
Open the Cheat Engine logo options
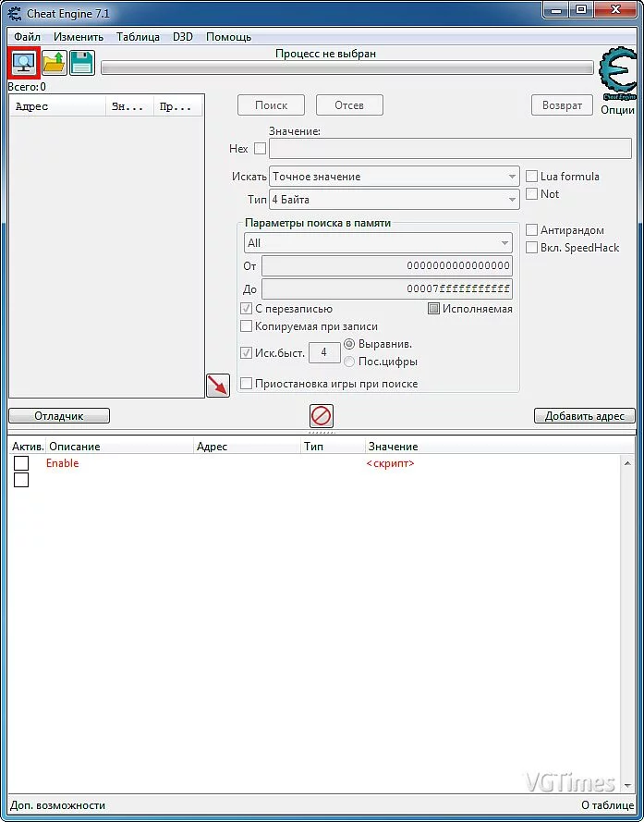click(x=618, y=75)
